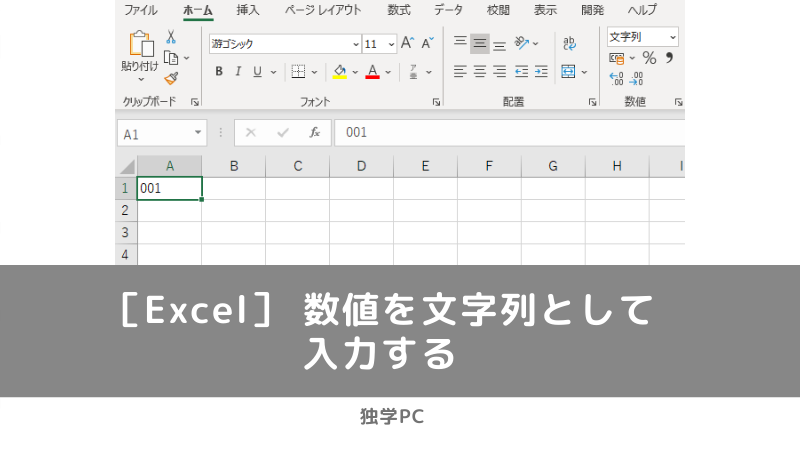This screenshot has height=450, width=800.
Task: Open the font size 11 dropdown
Action: point(390,44)
